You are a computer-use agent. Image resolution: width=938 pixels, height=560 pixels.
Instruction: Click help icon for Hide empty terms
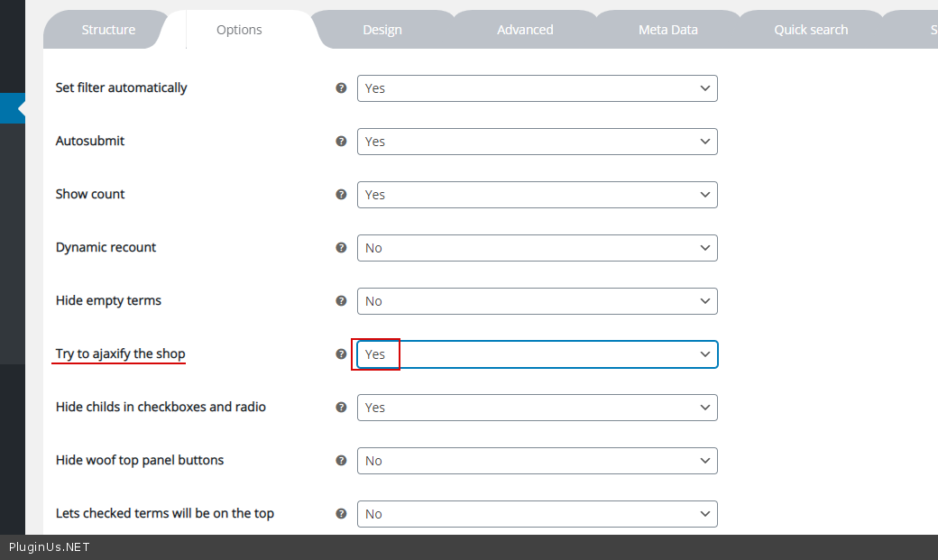tap(341, 301)
